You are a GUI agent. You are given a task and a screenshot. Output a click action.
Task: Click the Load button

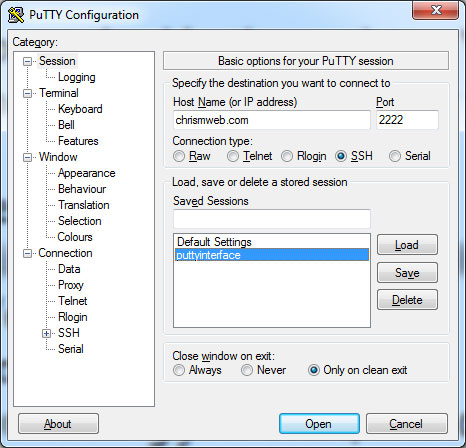pos(407,245)
